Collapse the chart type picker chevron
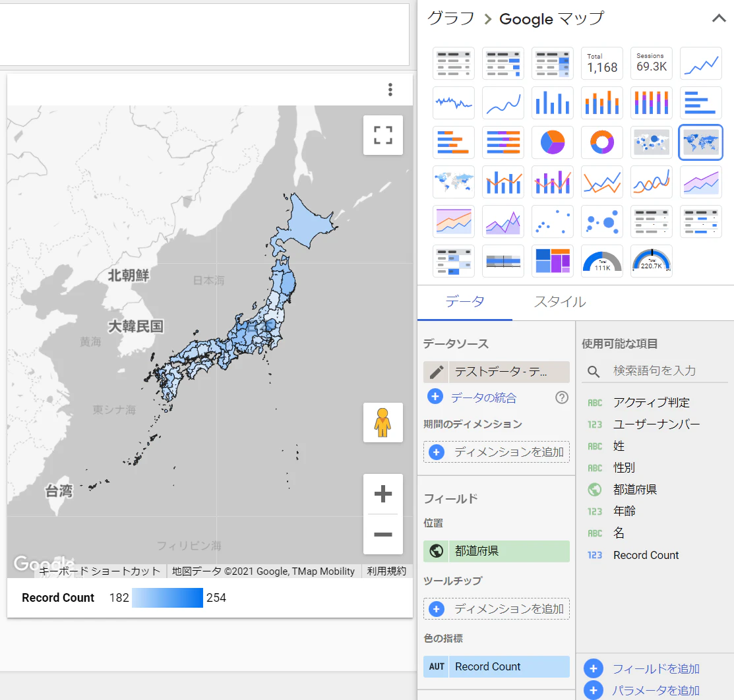This screenshot has width=734, height=700. (719, 18)
